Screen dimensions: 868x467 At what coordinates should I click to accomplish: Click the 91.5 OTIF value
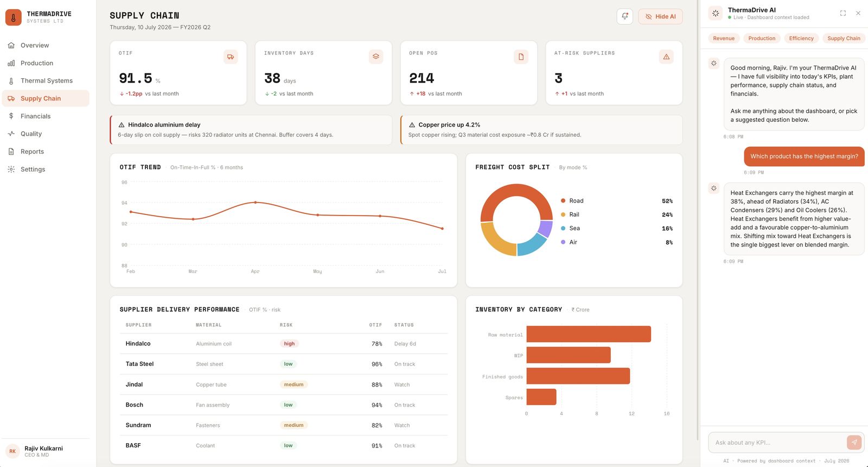pos(136,78)
